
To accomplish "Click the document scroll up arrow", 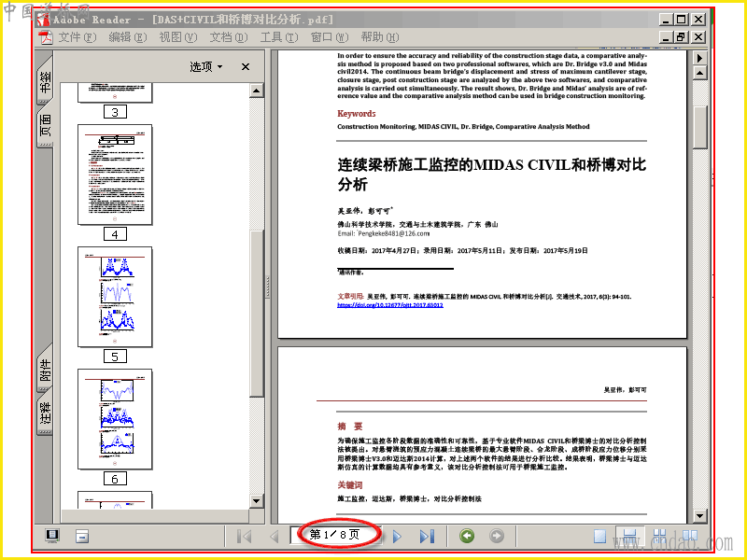I will click(x=699, y=73).
